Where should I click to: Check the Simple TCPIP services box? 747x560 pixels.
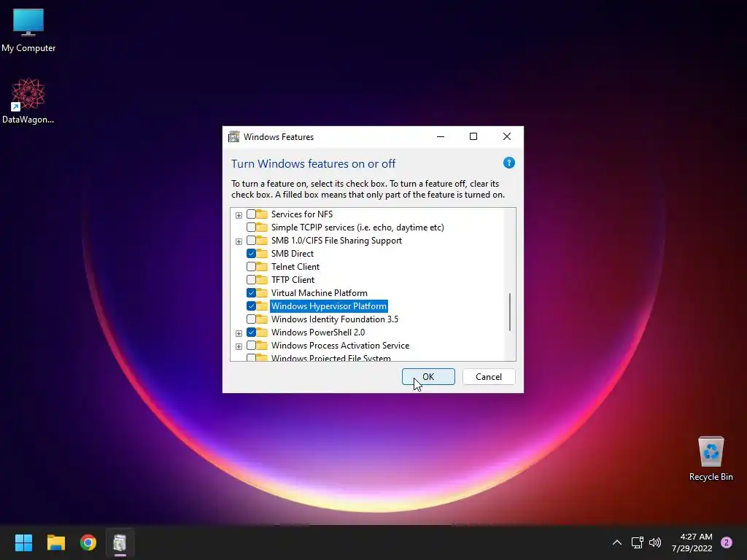(251, 227)
